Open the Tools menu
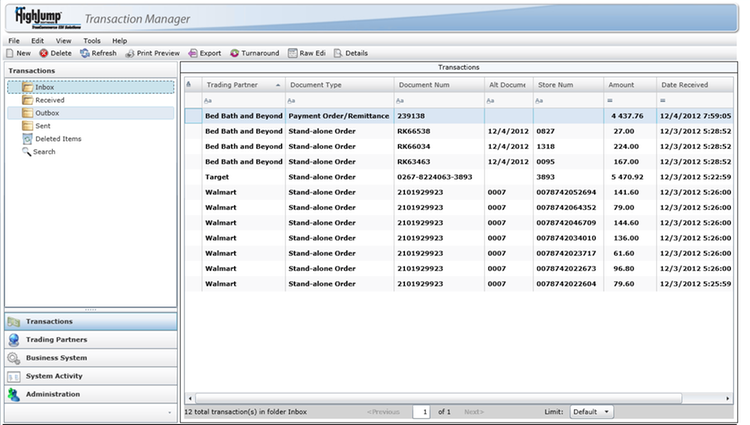This screenshot has height=425, width=750. click(92, 41)
